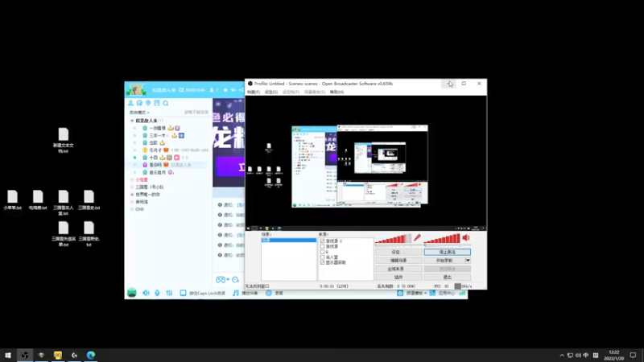Uncheck the 显示器获取 source in OBS
Image resolution: width=644 pixels, height=362 pixels.
click(x=323, y=262)
